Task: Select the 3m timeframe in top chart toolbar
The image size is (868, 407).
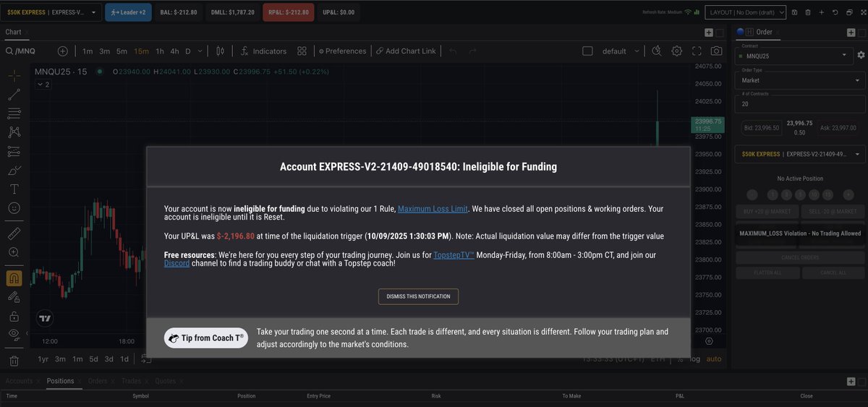Action: [105, 51]
